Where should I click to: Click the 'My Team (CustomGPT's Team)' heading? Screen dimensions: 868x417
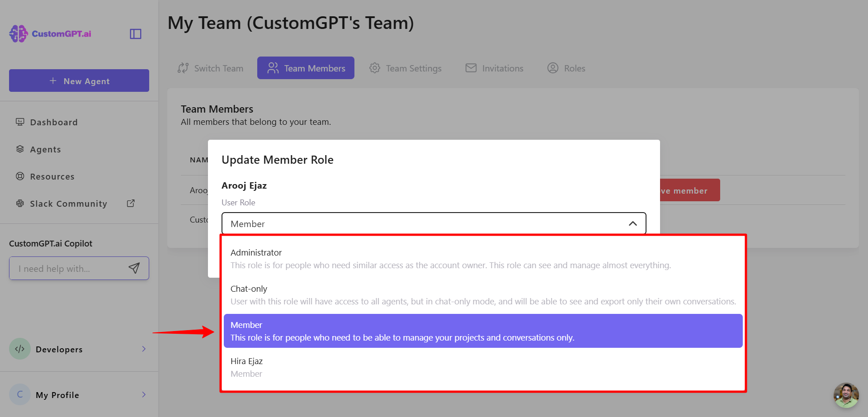pos(291,23)
